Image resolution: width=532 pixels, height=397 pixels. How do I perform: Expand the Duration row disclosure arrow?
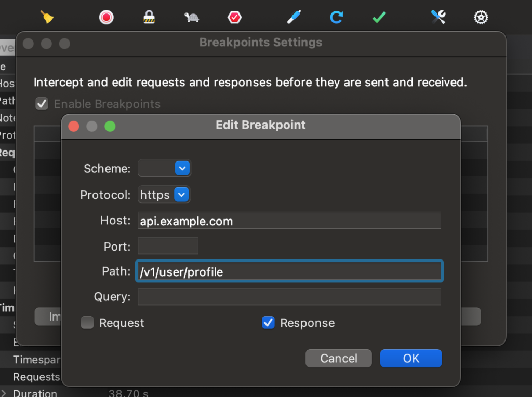click(x=4, y=393)
